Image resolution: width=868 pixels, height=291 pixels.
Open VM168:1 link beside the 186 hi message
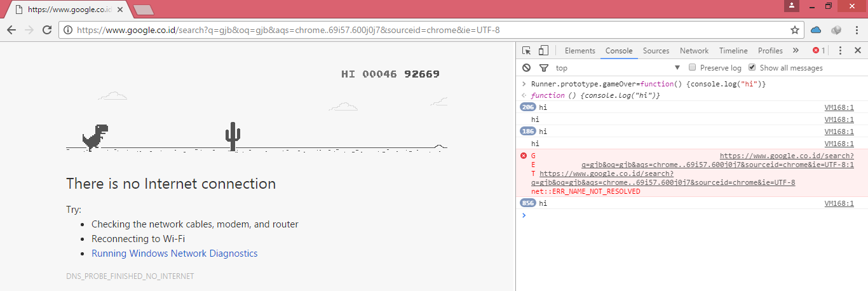point(839,132)
